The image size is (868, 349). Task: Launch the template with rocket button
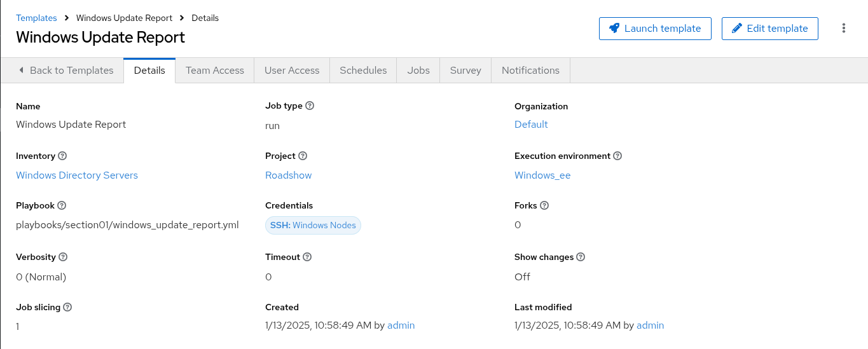(x=655, y=29)
